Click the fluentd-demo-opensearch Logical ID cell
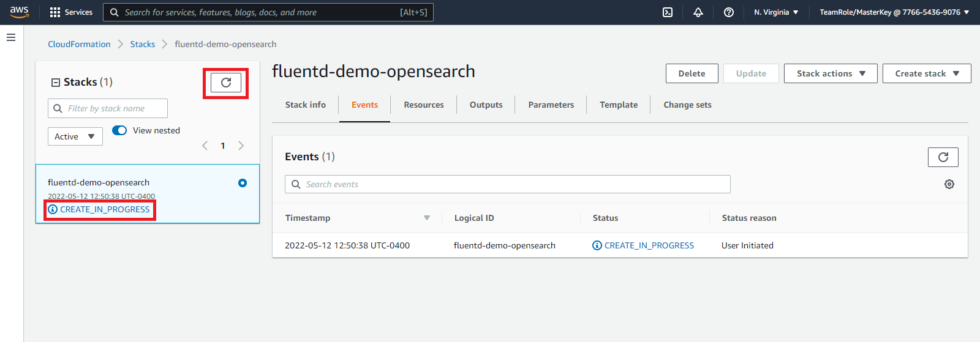This screenshot has height=342, width=980. point(505,245)
